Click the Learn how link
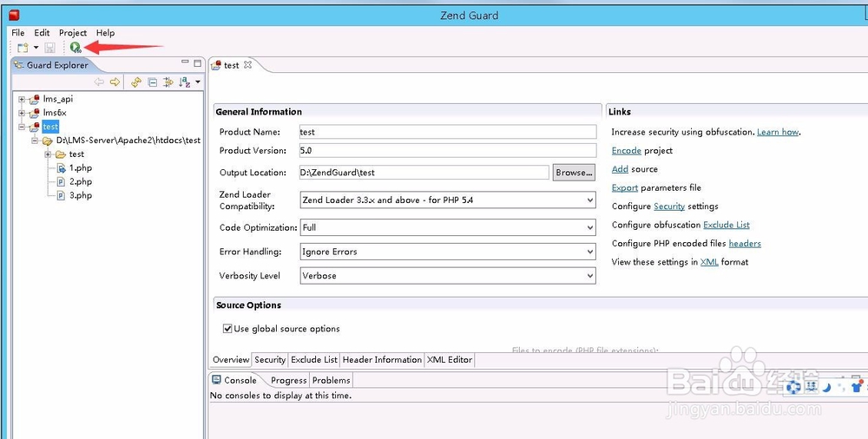Screen dimensions: 868x439 pyautogui.click(x=778, y=133)
